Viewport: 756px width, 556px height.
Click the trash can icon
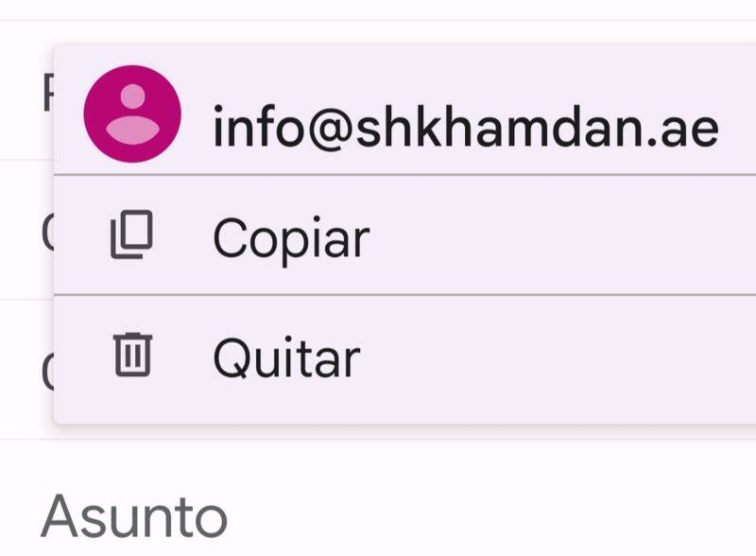(x=132, y=355)
